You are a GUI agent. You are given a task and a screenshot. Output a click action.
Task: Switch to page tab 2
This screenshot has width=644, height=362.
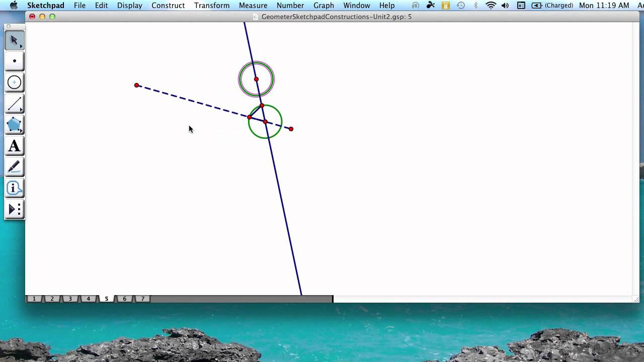(52, 299)
